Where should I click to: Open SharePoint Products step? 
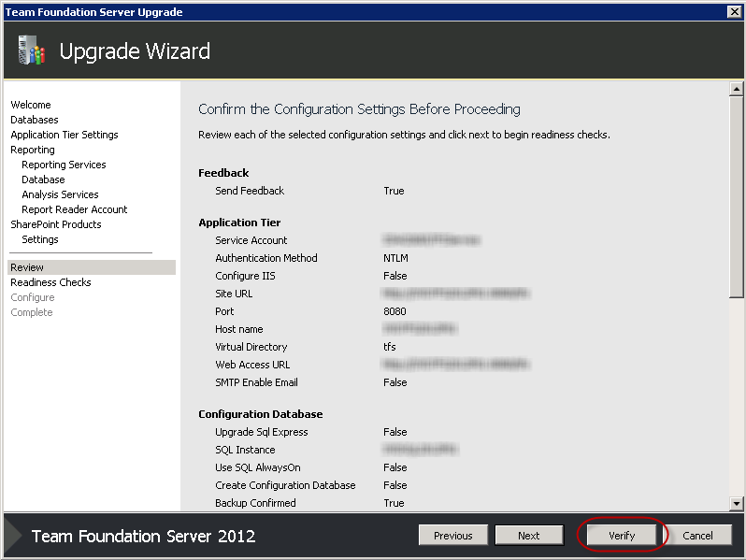tap(56, 224)
